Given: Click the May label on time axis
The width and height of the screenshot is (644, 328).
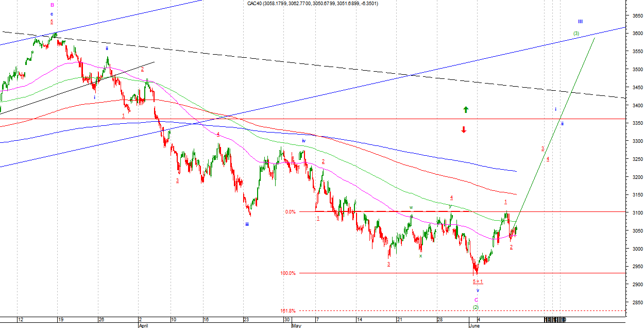Looking at the screenshot, I should tap(296, 326).
